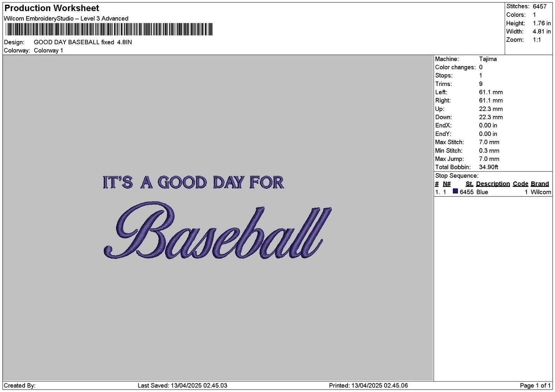555x392 pixels.
Task: Click the Up value 22.3 mm
Action: 491,109
